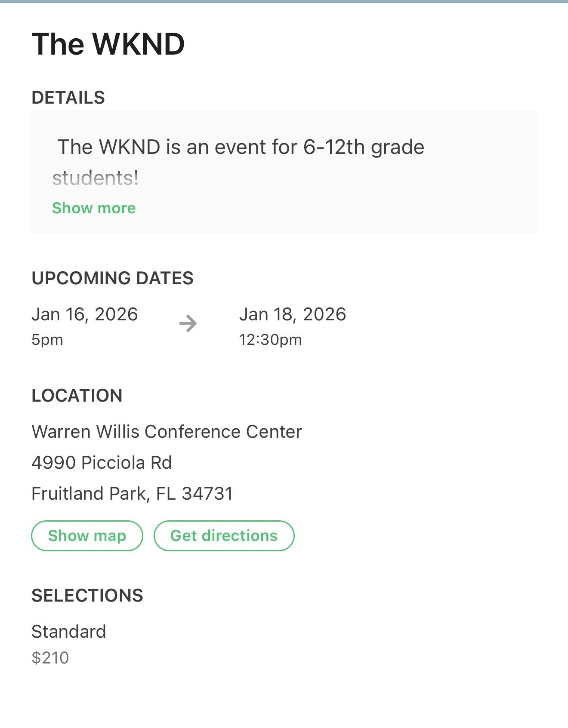This screenshot has height=728, width=568.
Task: Click the LOCATION section heading
Action: (x=77, y=396)
